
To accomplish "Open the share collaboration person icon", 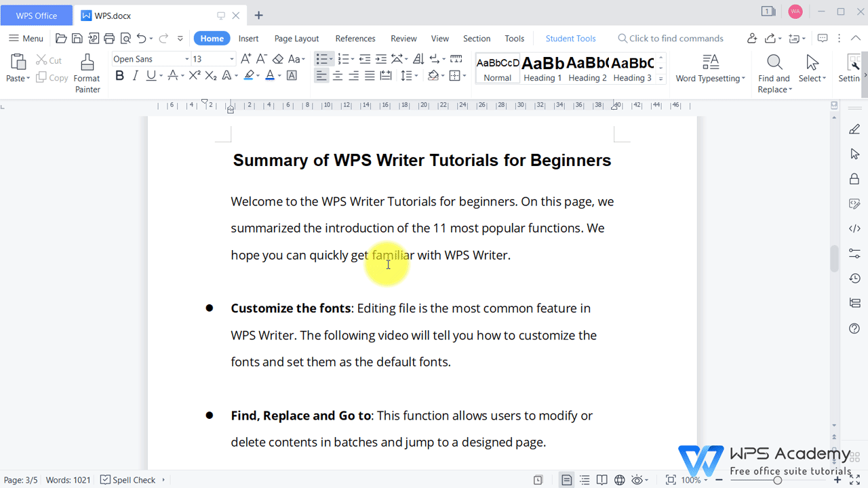I will click(752, 39).
